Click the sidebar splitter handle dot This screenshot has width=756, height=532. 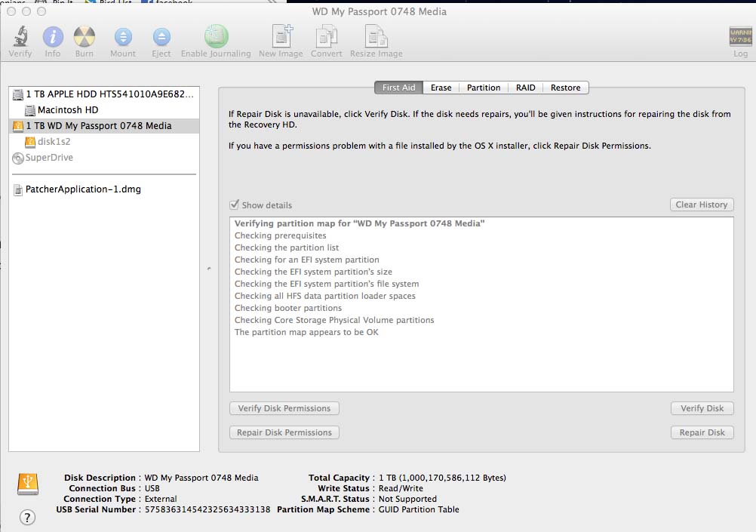click(x=209, y=269)
